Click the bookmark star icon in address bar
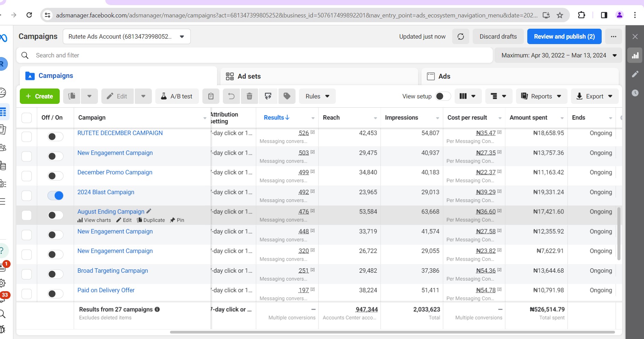This screenshot has height=339, width=644. 560,15
